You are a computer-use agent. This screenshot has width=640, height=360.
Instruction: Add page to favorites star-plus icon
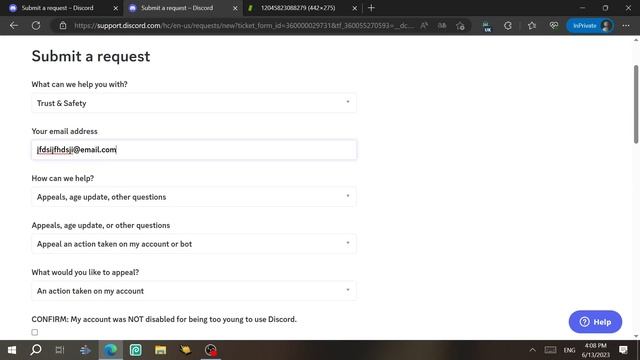tap(460, 26)
